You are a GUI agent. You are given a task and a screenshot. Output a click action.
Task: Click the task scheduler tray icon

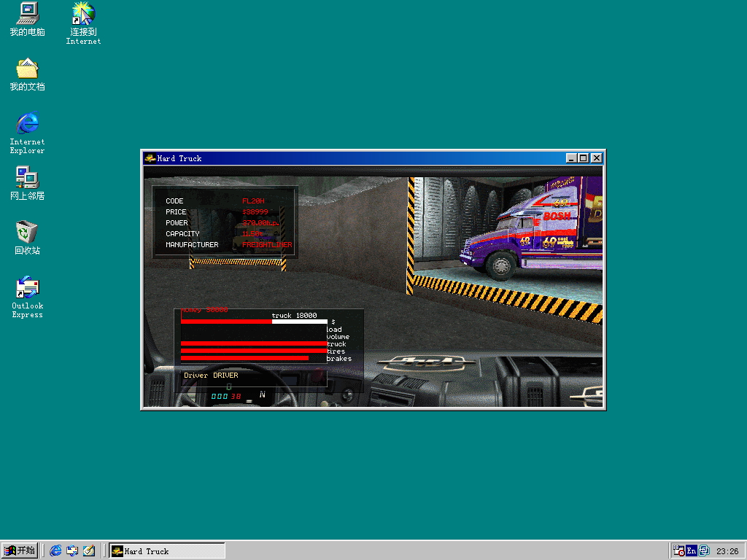[678, 551]
